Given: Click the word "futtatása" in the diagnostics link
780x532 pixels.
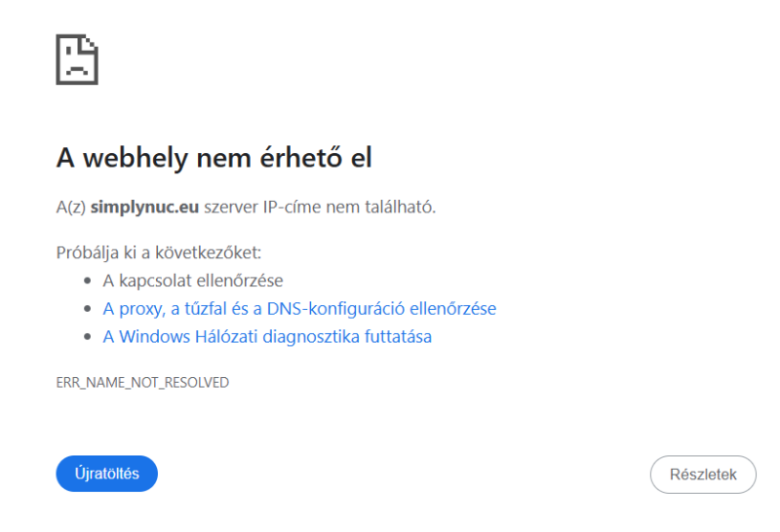Looking at the screenshot, I should point(397,337).
